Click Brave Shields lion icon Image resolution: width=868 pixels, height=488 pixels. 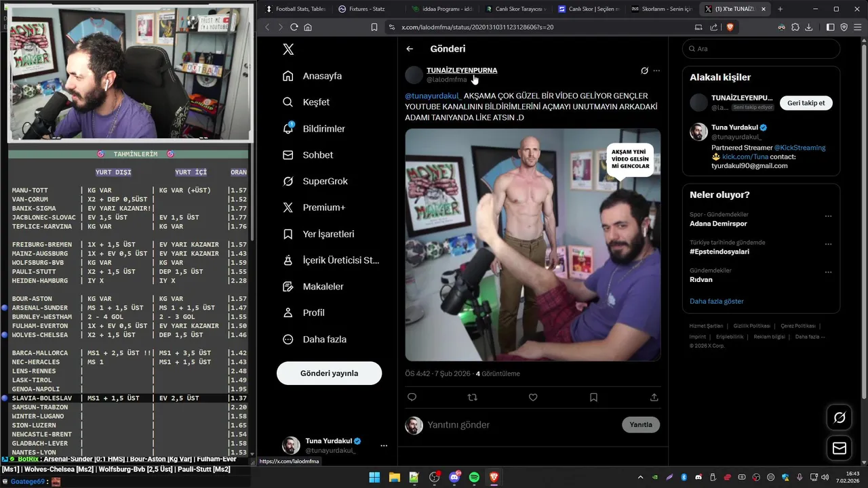tap(730, 27)
